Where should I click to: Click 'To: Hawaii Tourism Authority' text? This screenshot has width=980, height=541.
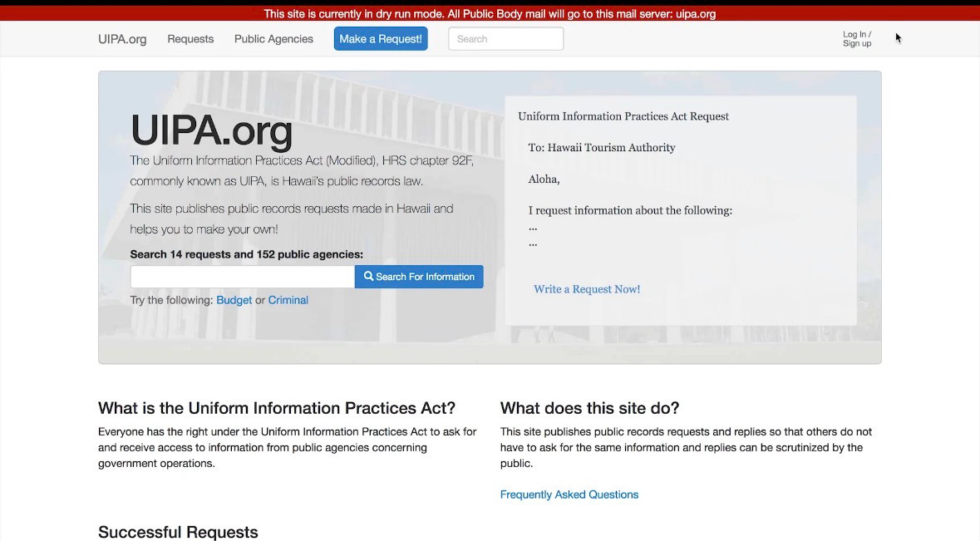coord(602,147)
